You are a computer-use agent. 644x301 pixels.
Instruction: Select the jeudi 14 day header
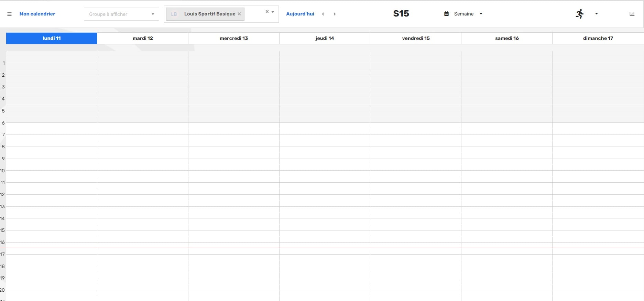325,38
